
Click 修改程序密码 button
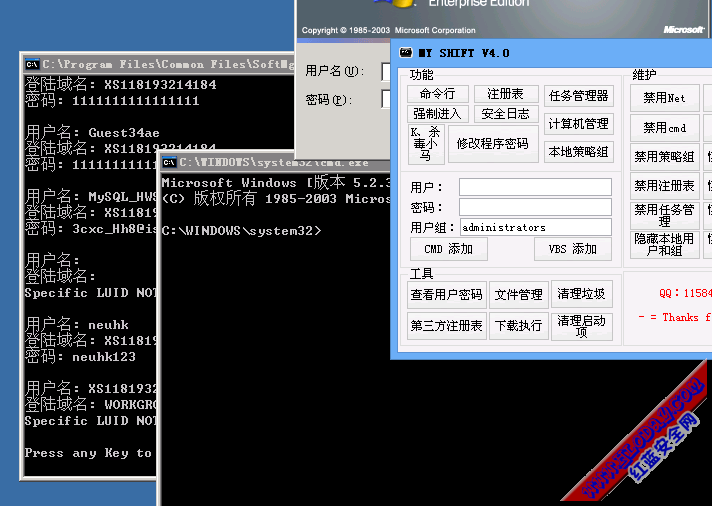[x=493, y=144]
